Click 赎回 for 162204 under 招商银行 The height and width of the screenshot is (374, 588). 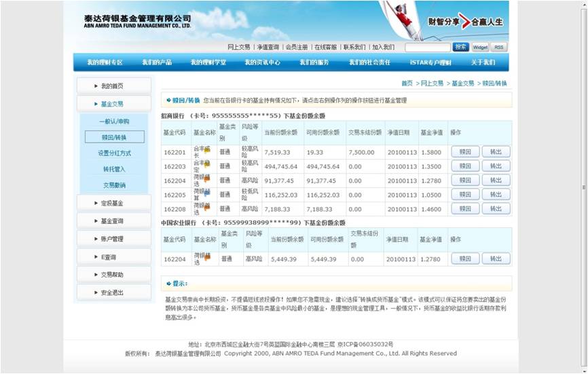click(x=465, y=181)
